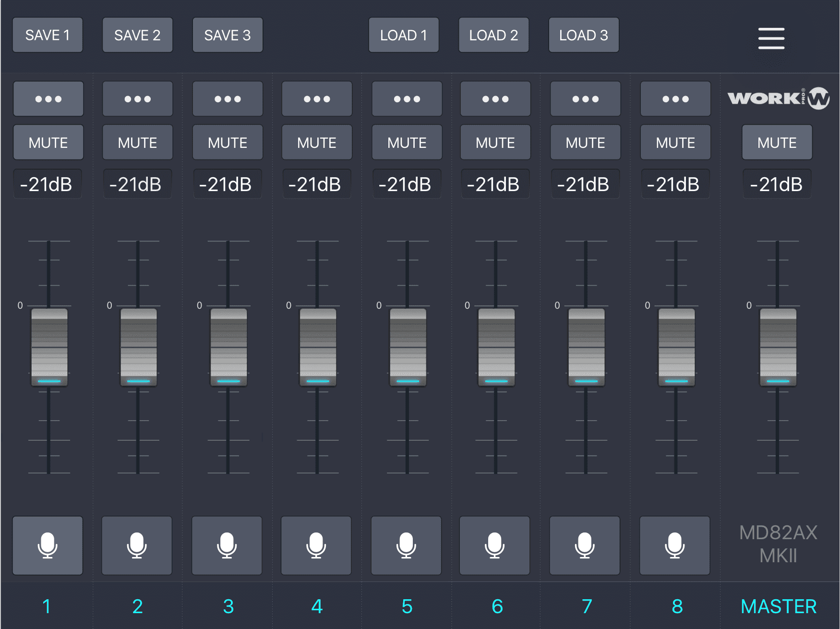Toggle MUTE on the master channel
Image resolution: width=840 pixels, height=629 pixels.
pos(777,143)
